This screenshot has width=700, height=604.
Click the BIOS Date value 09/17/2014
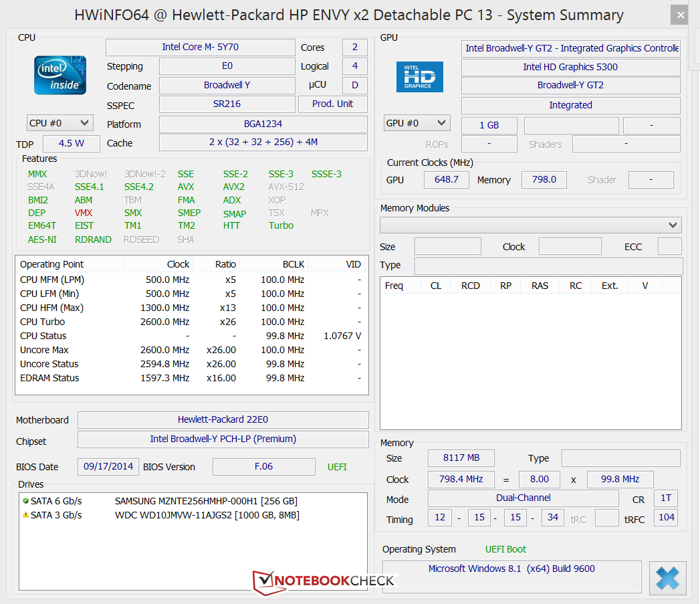tap(108, 466)
